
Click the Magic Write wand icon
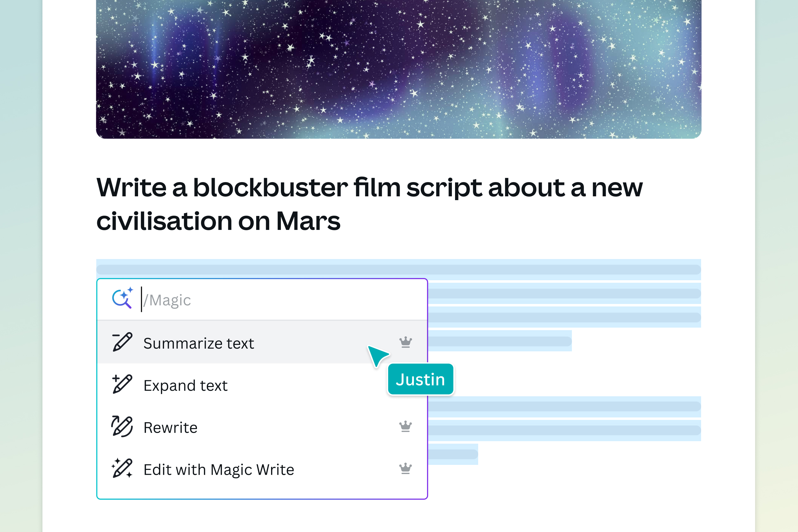point(123,298)
